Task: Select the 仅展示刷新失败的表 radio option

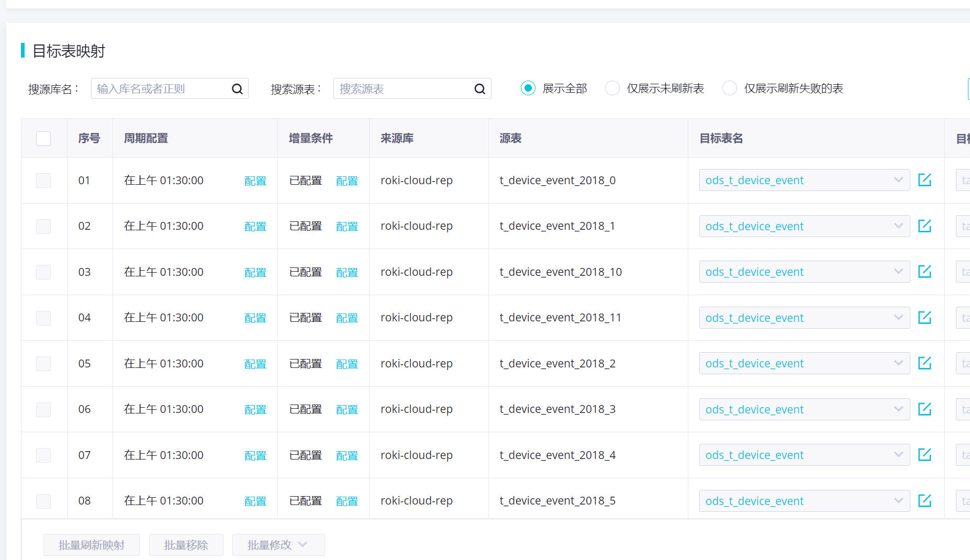Action: [730, 88]
